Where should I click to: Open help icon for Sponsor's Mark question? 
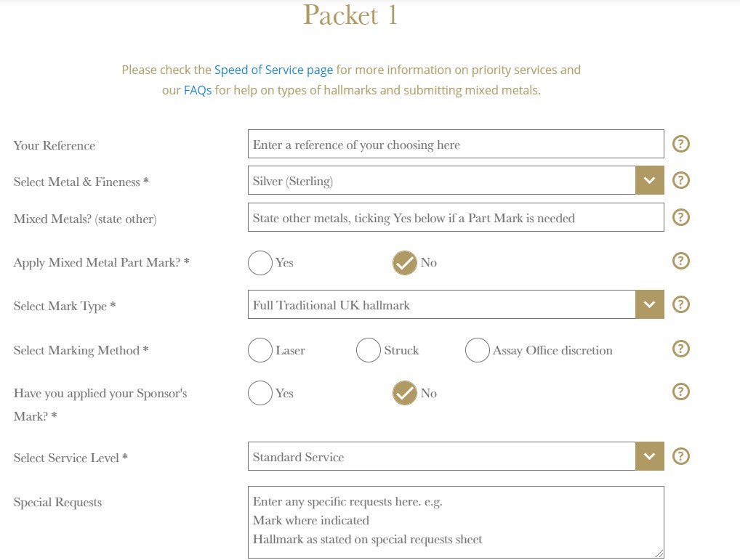coord(680,391)
